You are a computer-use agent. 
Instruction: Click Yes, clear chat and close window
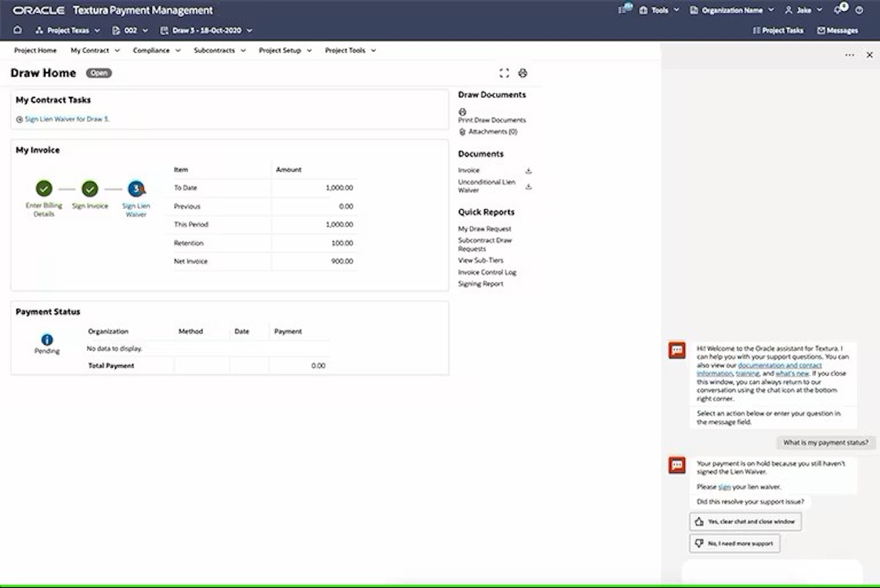point(745,521)
